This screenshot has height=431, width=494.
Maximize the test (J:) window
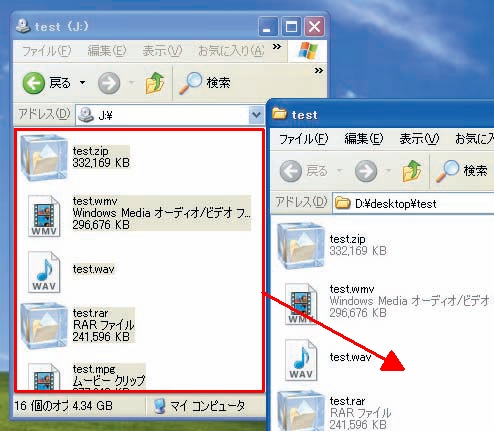coord(291,27)
